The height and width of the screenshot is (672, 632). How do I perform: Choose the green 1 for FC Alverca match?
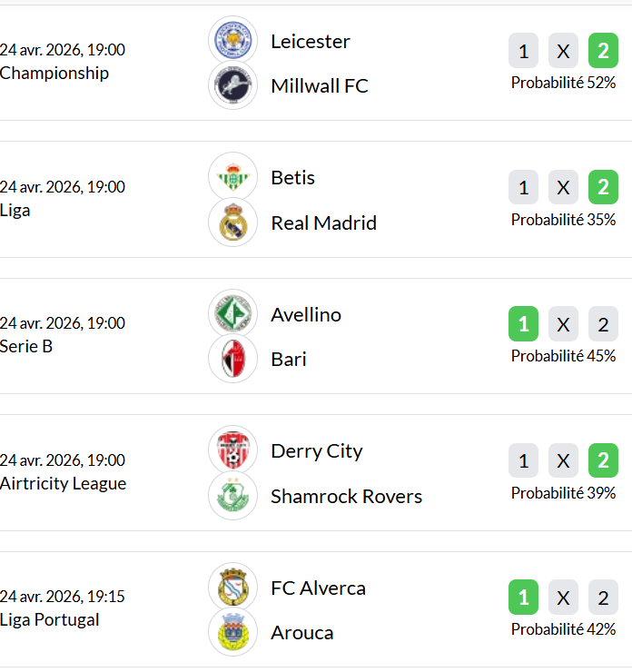click(523, 598)
